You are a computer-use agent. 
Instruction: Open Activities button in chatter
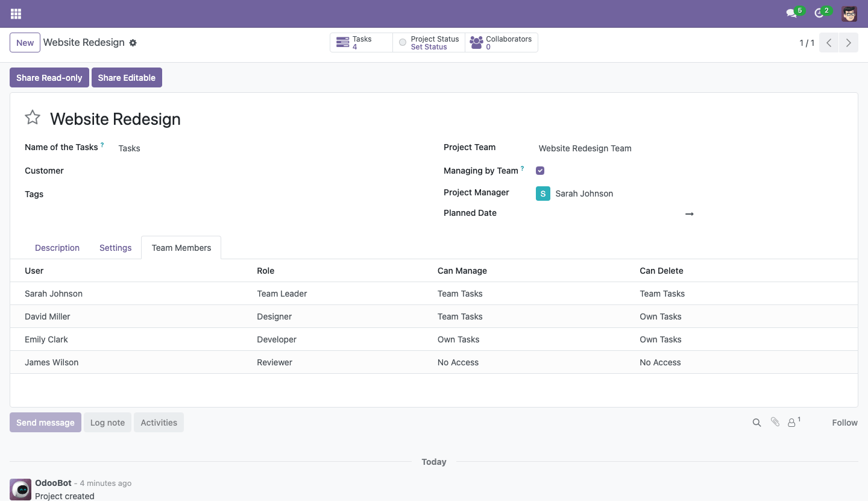coord(159,423)
